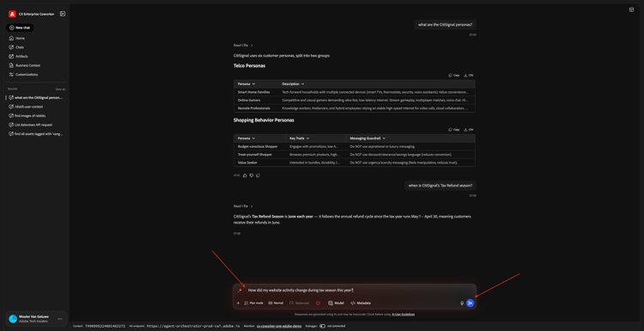Click user message 'what are the CitiSignal personas?'
The height and width of the screenshot is (331, 644).
[445, 25]
